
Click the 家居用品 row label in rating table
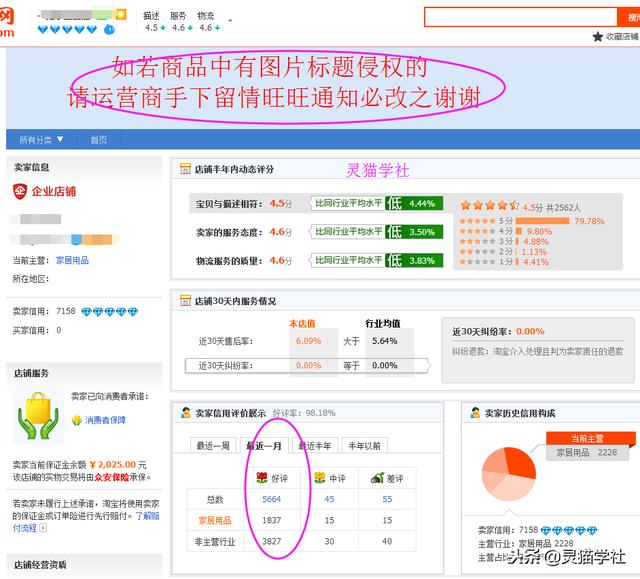tap(215, 520)
